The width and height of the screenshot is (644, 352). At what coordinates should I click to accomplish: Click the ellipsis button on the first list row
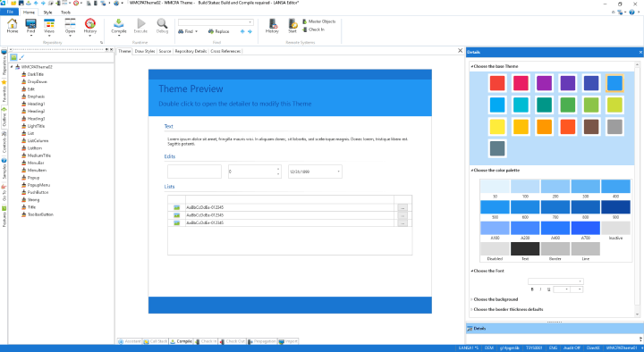402,207
